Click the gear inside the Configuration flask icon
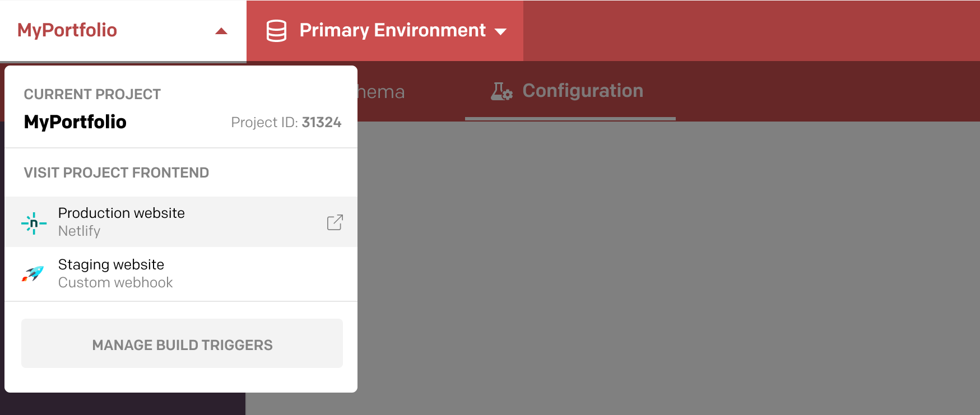The image size is (980, 415). (x=508, y=96)
